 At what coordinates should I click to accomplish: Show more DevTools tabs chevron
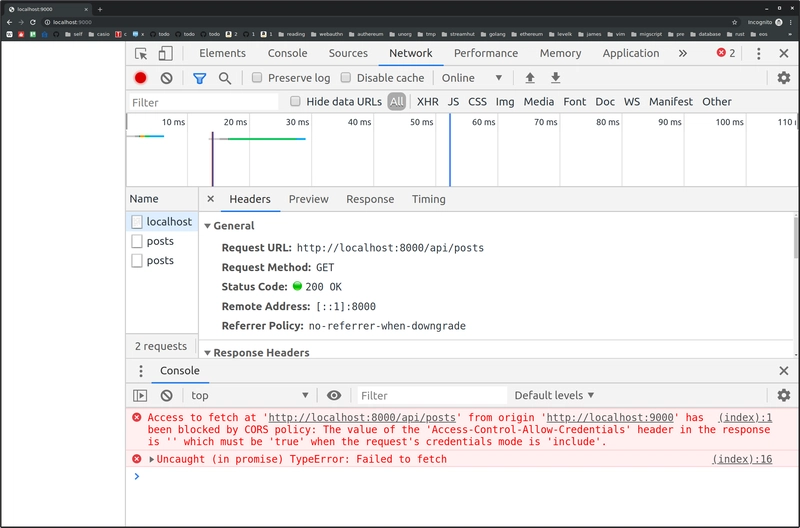click(683, 54)
